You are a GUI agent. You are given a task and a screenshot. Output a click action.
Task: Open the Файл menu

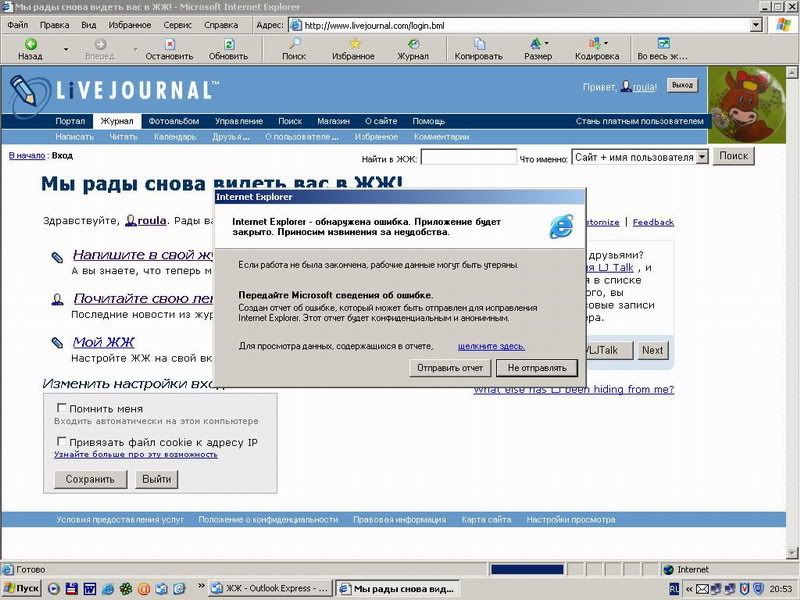click(x=18, y=24)
